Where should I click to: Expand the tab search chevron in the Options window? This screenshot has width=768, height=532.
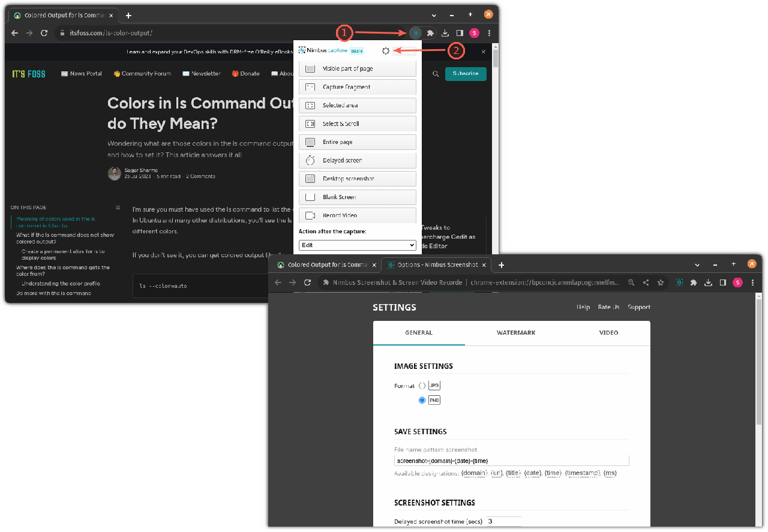(x=697, y=265)
